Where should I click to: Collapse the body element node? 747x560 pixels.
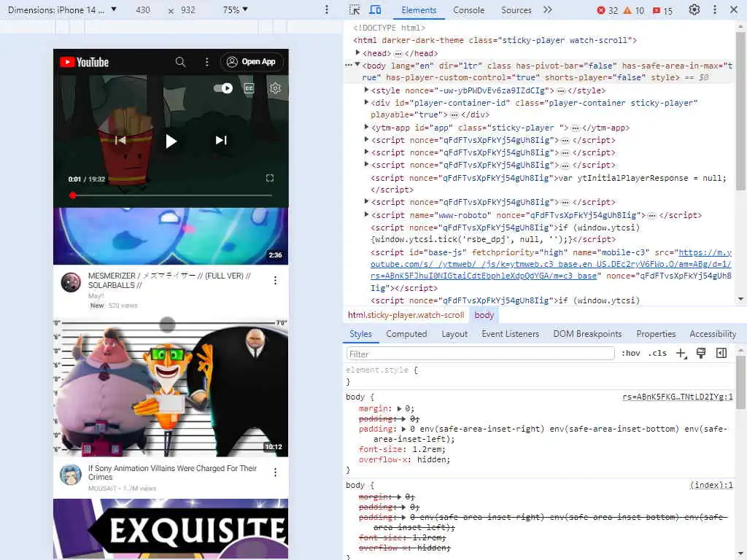point(357,65)
